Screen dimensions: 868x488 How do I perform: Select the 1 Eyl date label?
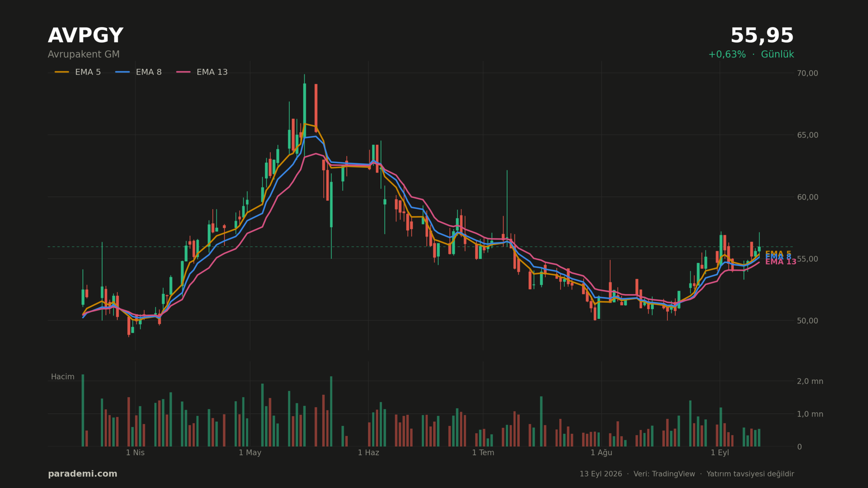(720, 453)
